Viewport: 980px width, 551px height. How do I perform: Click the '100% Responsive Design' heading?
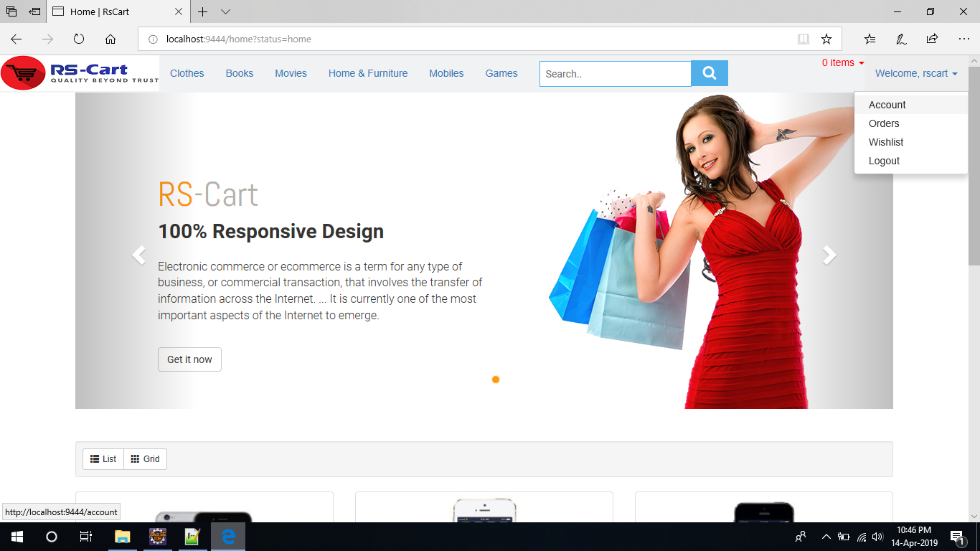pos(271,232)
